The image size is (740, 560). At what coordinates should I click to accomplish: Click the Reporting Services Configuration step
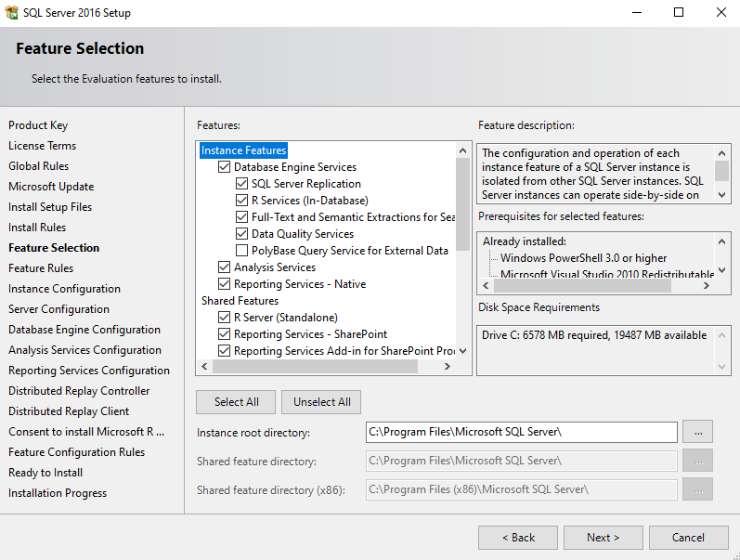(89, 371)
